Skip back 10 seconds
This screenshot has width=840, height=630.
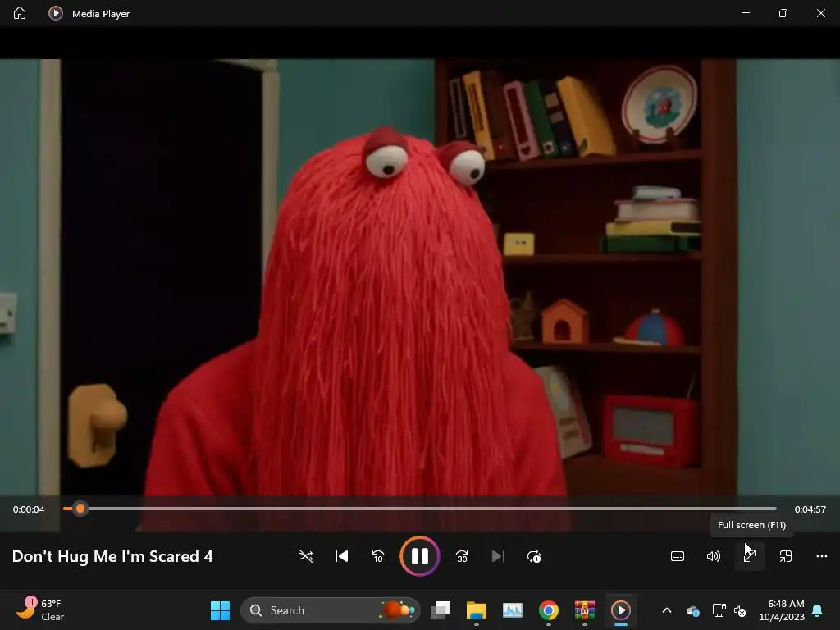(x=377, y=557)
